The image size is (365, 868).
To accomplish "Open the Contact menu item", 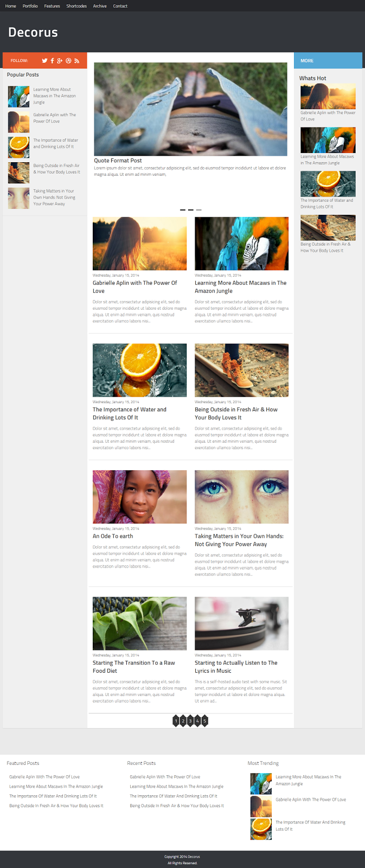I will 120,6.
